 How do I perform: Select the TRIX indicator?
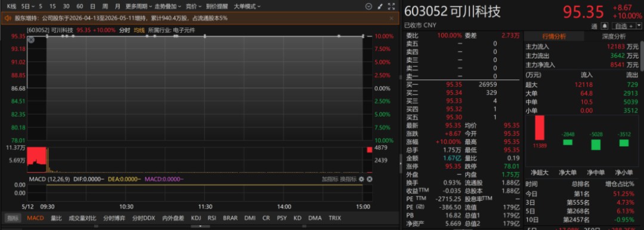tap(335, 218)
